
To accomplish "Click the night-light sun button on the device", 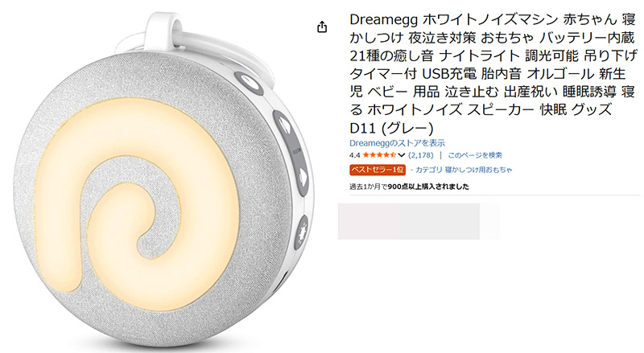I will coord(302,232).
